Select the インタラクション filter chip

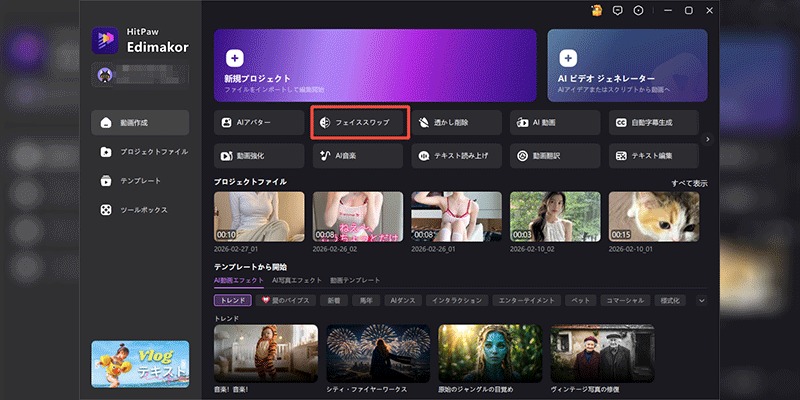457,301
